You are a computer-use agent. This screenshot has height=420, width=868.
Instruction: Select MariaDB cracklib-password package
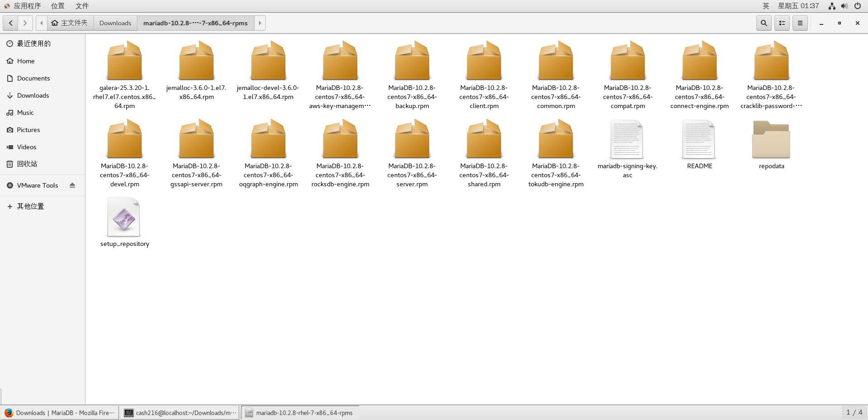tap(771, 75)
